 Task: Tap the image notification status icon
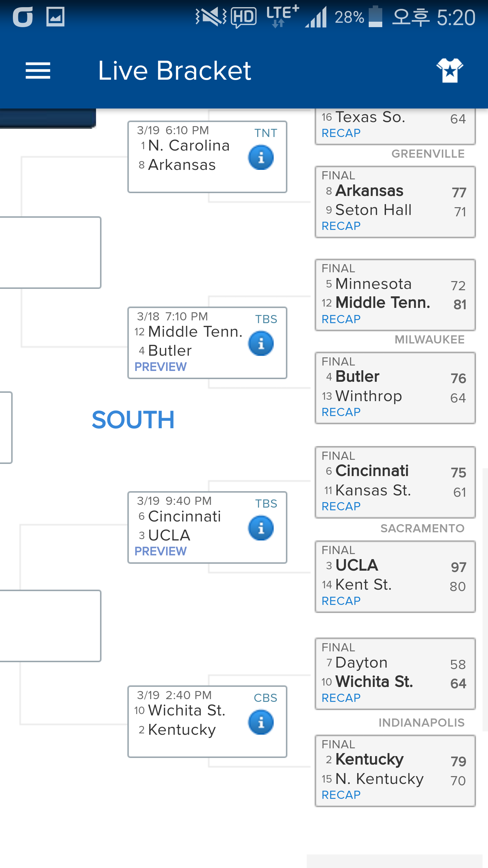click(55, 17)
